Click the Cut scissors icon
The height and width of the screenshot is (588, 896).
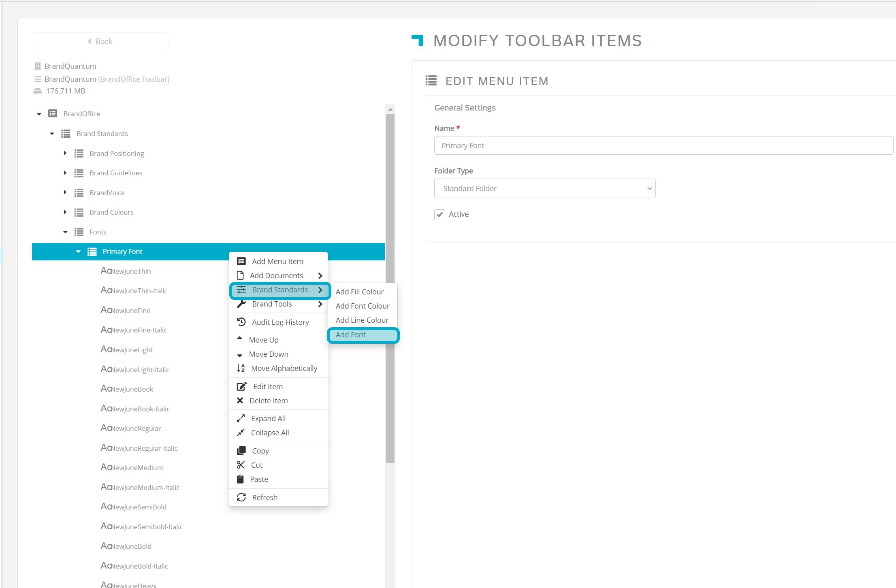pyautogui.click(x=241, y=465)
